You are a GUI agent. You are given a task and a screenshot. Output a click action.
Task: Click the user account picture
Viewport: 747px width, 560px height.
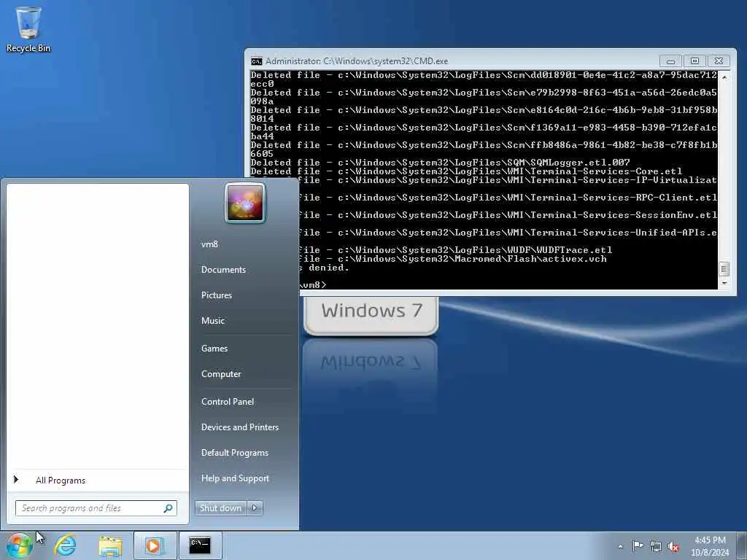click(245, 203)
